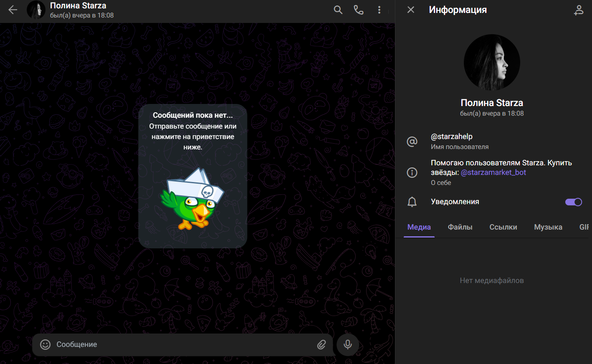Image resolution: width=592 pixels, height=364 pixels.
Task: Switch to the Файлы tab
Action: coord(460,227)
